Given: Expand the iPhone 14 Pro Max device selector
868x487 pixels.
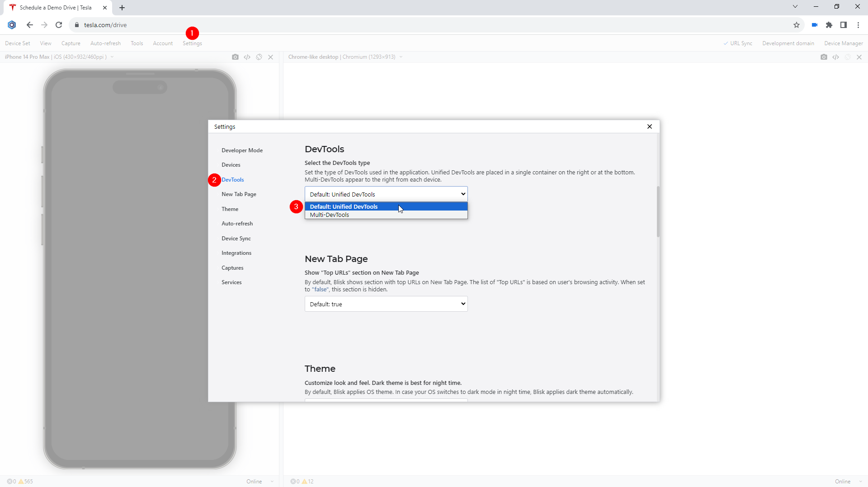Looking at the screenshot, I should (x=113, y=57).
